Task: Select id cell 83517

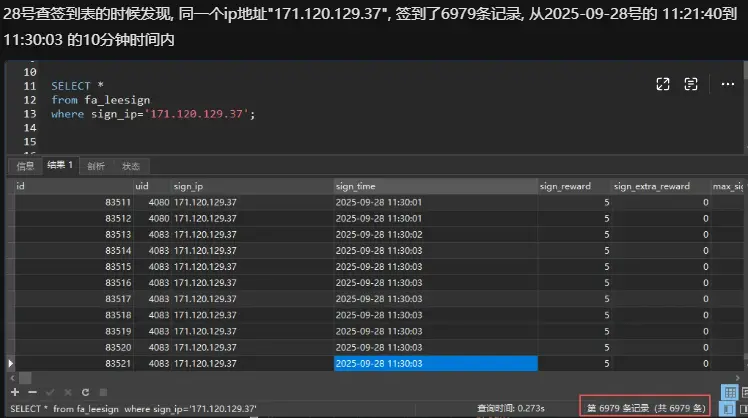Action: tap(73, 299)
